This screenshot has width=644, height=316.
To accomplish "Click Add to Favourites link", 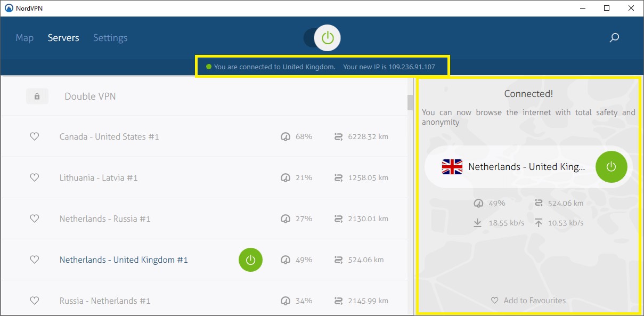I will (528, 301).
